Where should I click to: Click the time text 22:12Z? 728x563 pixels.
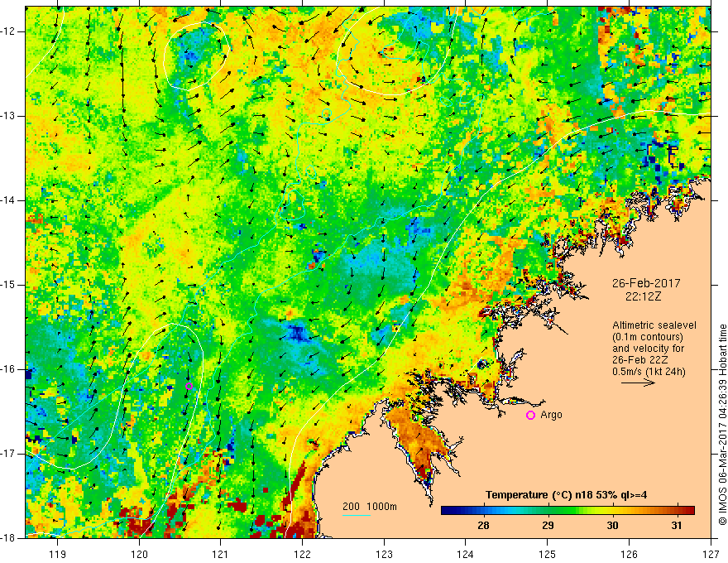tap(643, 296)
